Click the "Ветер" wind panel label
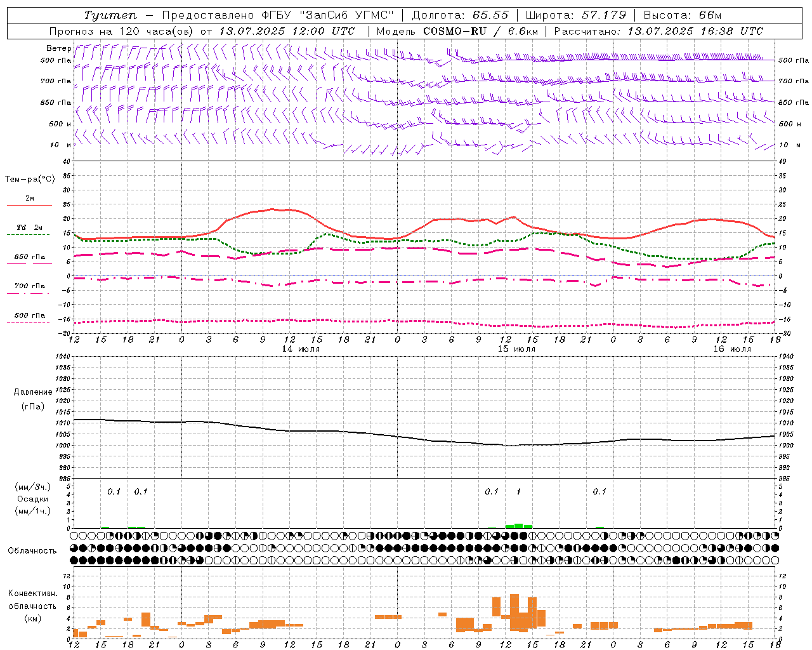Screen dimensions: 812x650 point(58,48)
